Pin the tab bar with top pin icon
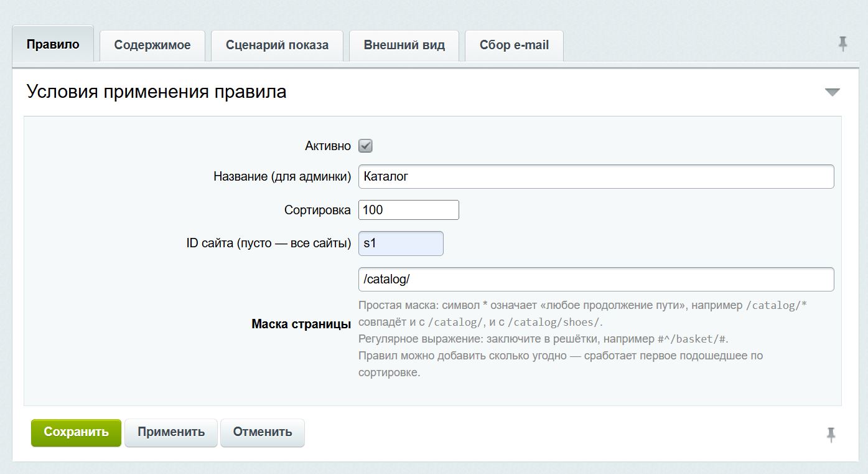 (842, 44)
